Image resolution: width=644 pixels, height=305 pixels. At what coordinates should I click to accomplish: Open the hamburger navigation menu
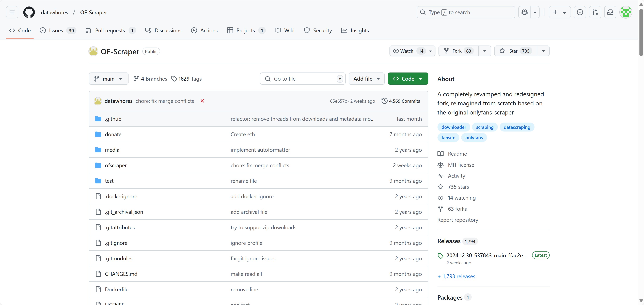point(12,12)
